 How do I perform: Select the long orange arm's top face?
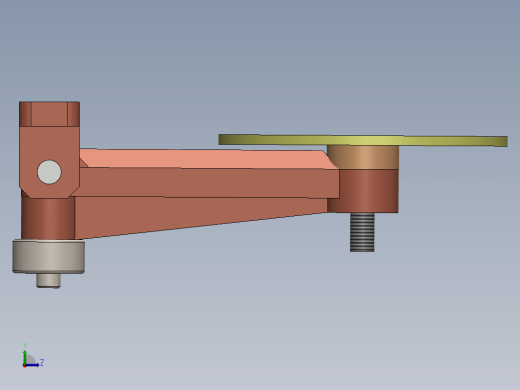pos(208,159)
